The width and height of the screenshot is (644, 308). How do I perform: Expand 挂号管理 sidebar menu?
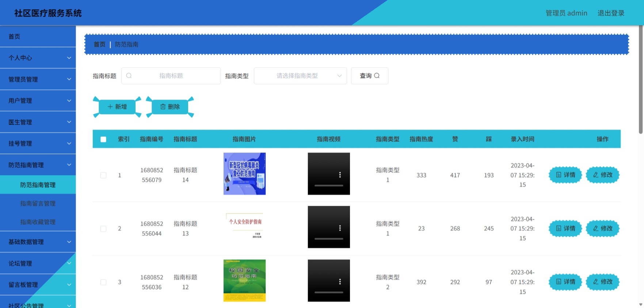click(x=38, y=143)
